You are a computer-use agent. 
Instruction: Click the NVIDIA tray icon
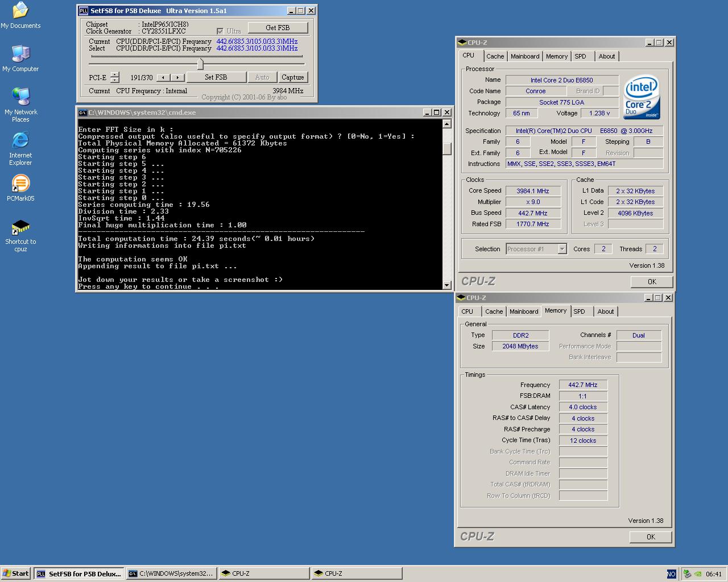pos(698,574)
